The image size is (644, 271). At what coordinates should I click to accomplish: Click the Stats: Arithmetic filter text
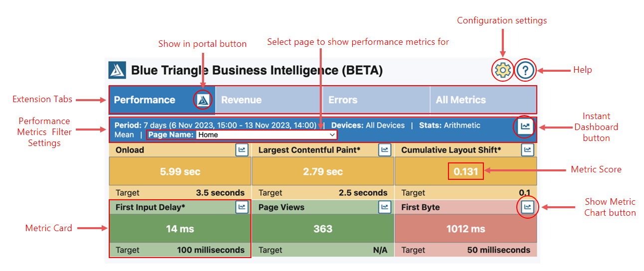450,126
